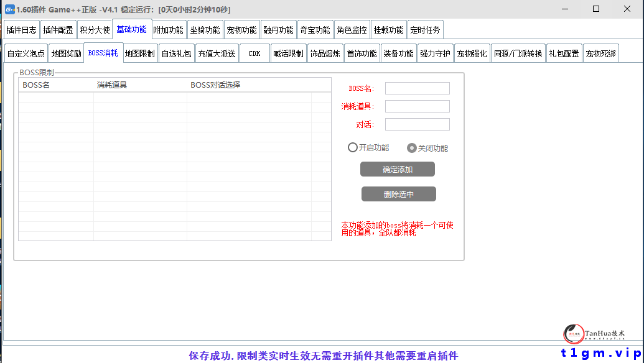Switch to the BOSS消耗 sub-tab
The width and height of the screenshot is (644, 363).
(x=101, y=52)
